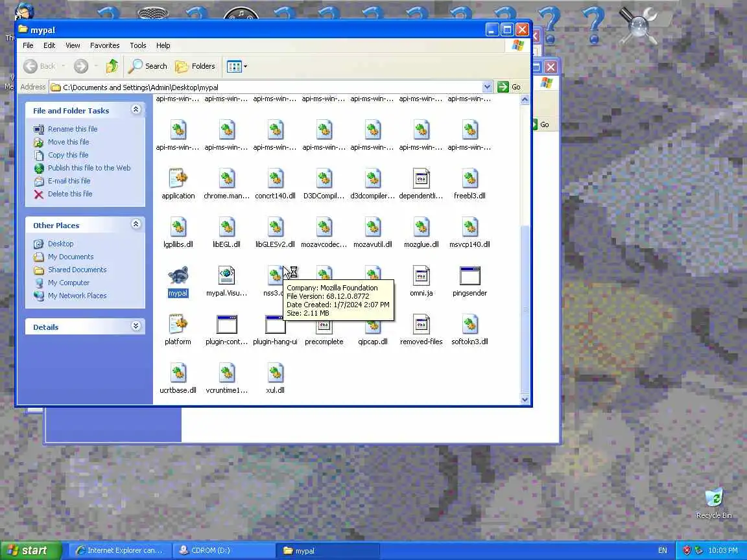The height and width of the screenshot is (560, 747).
Task: Click the application configuration file icon
Action: (178, 178)
